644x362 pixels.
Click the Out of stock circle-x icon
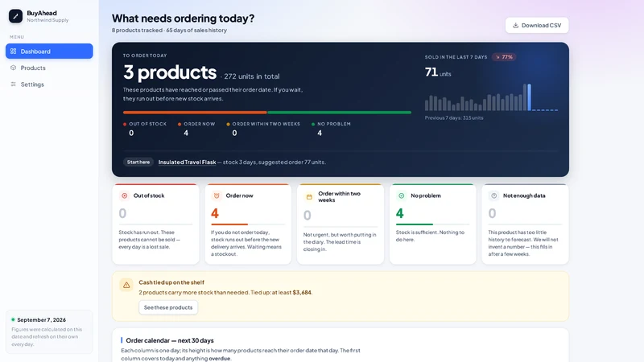(125, 195)
